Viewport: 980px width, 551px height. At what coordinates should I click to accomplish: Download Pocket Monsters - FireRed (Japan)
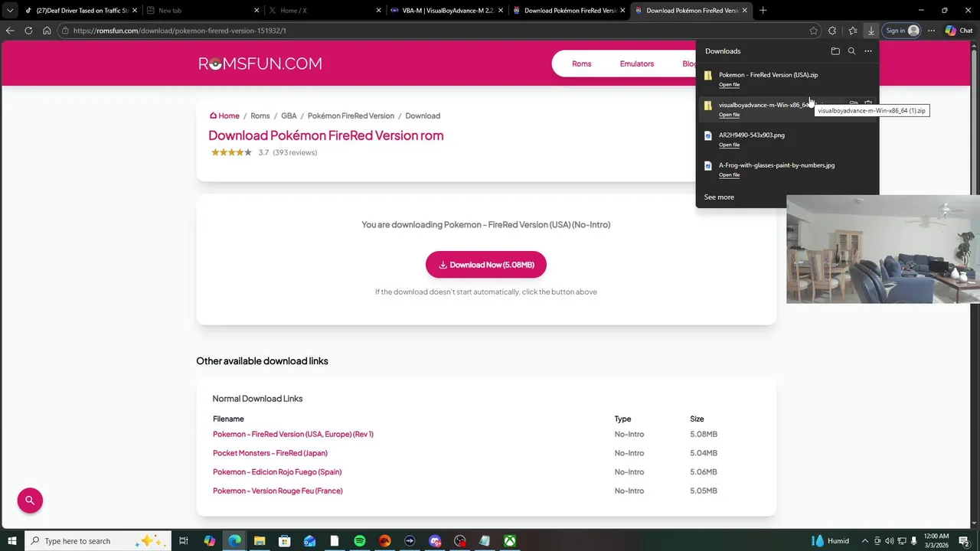(x=270, y=453)
